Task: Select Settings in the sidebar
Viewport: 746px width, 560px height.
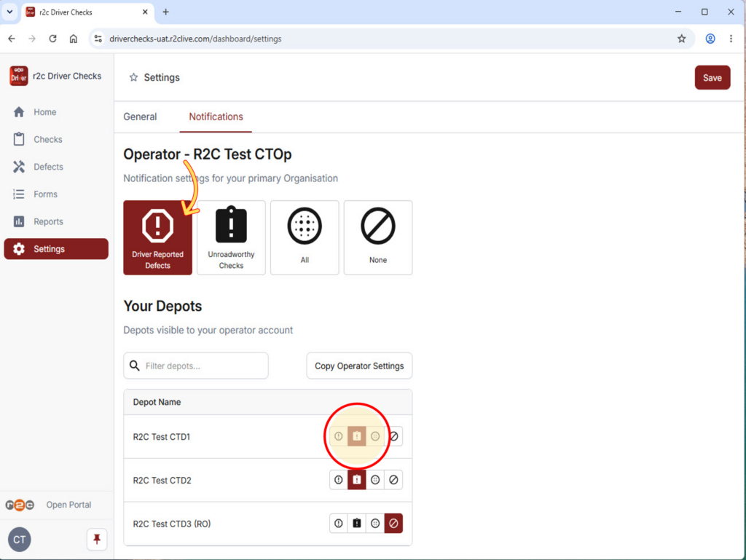Action: (56, 248)
